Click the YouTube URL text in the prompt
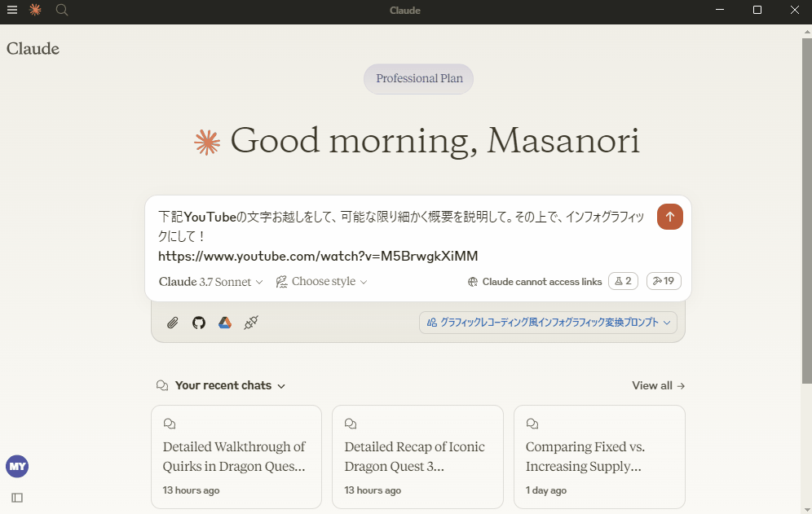Viewport: 812px width, 514px height. coord(318,257)
